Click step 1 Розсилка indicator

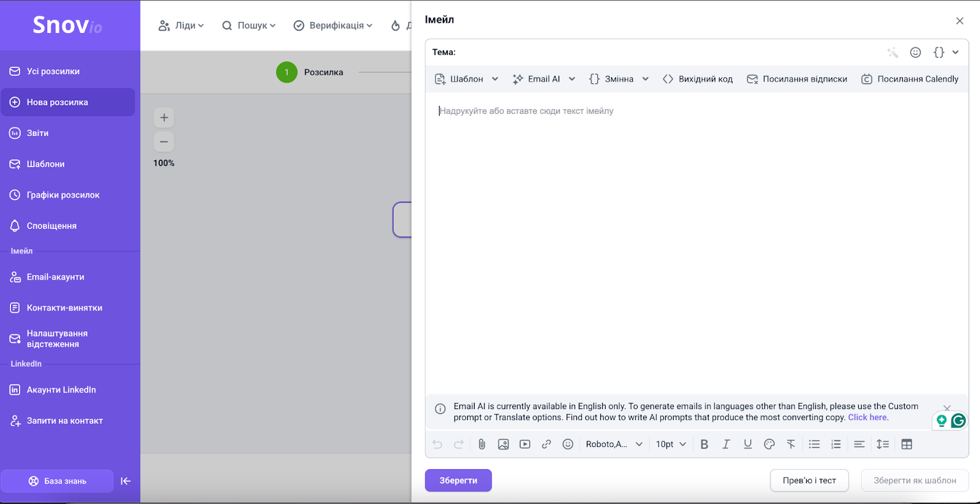(x=310, y=72)
